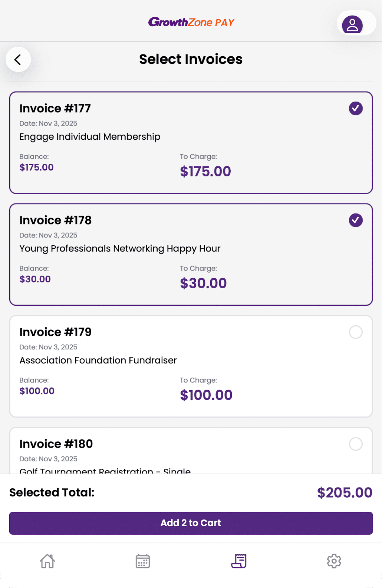Image resolution: width=382 pixels, height=588 pixels.
Task: Click the Invoice #180 heading
Action: point(56,444)
